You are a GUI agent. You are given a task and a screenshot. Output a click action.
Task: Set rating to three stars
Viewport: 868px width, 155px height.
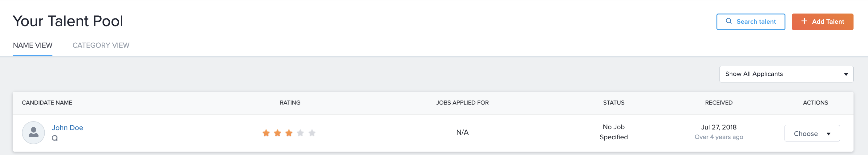coord(289,133)
